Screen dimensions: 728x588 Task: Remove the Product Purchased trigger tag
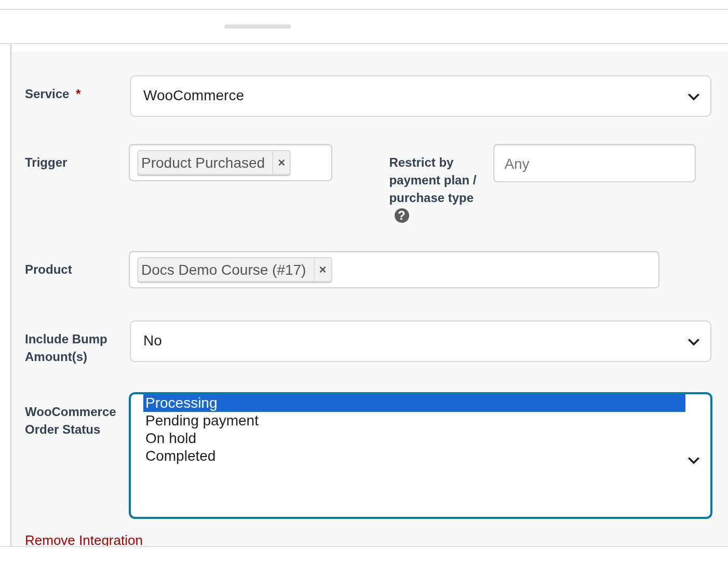pyautogui.click(x=281, y=163)
